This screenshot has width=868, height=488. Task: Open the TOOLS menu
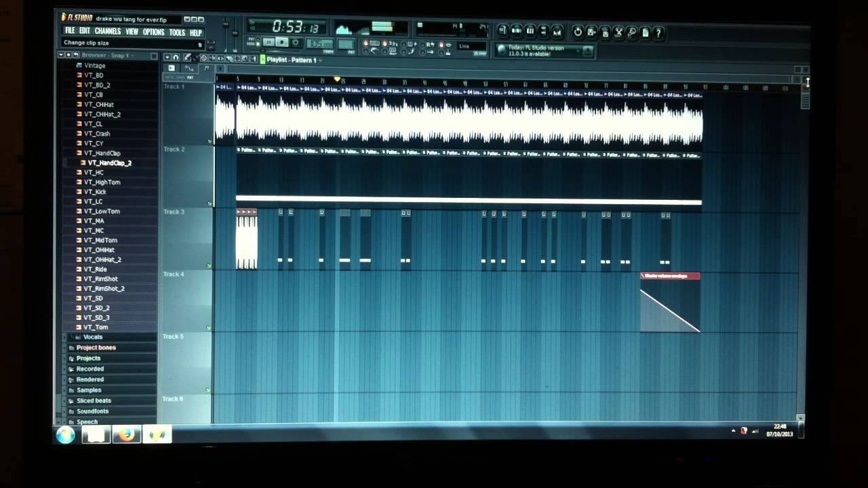coord(177,32)
